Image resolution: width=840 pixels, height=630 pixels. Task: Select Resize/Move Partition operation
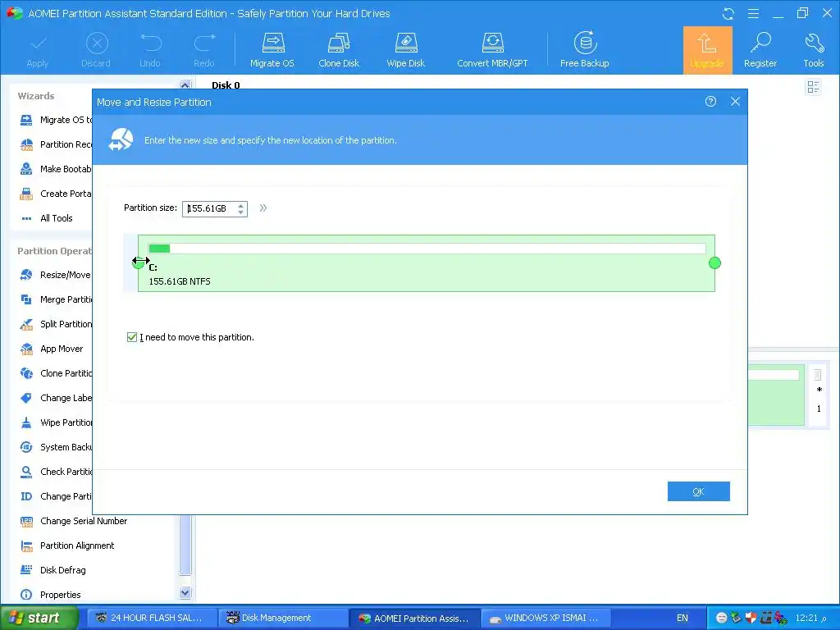point(56,276)
